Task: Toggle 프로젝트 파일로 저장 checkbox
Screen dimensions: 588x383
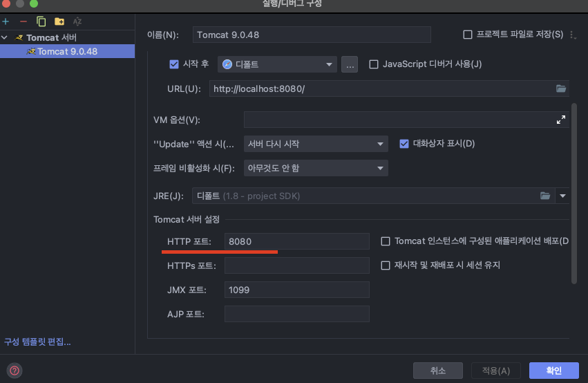Action: pos(468,35)
